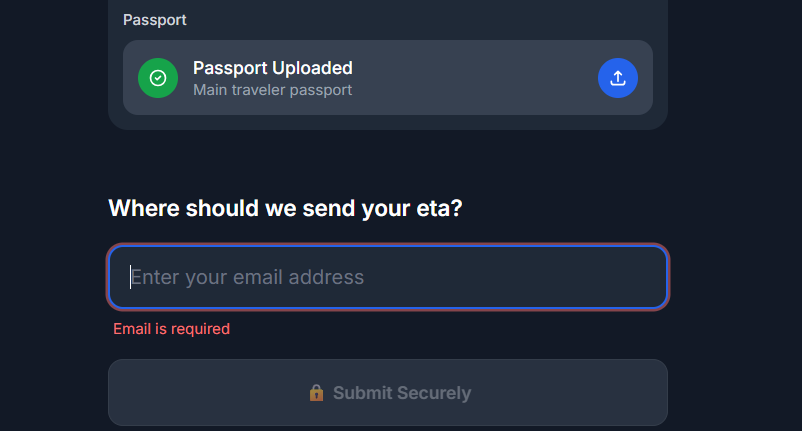The image size is (802, 431).
Task: Click the text cursor in the email box
Action: [131, 277]
